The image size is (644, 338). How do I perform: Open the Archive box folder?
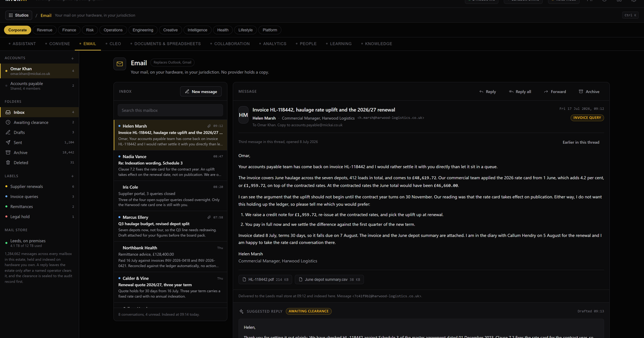click(8, 152)
